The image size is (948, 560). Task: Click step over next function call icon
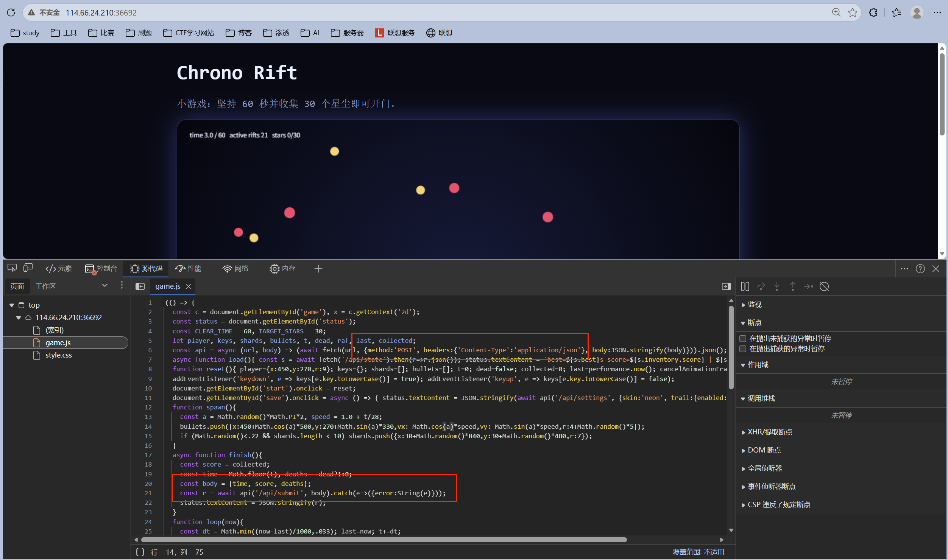761,286
